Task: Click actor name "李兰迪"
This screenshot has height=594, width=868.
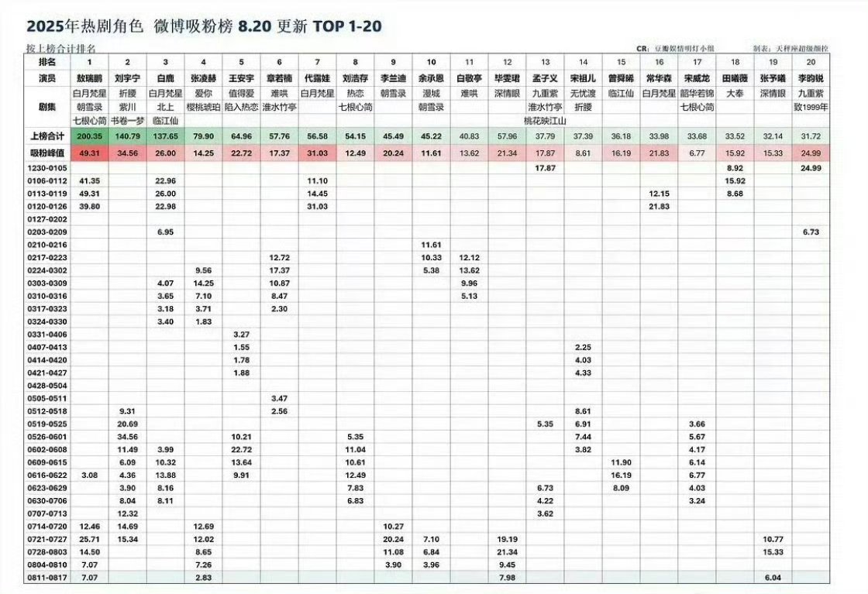Action: tap(393, 78)
